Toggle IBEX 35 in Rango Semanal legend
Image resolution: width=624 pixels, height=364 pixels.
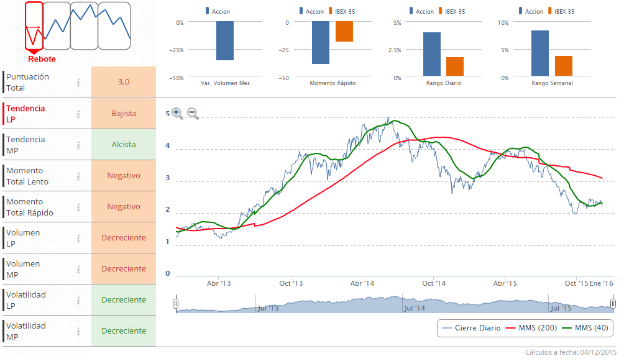click(559, 11)
